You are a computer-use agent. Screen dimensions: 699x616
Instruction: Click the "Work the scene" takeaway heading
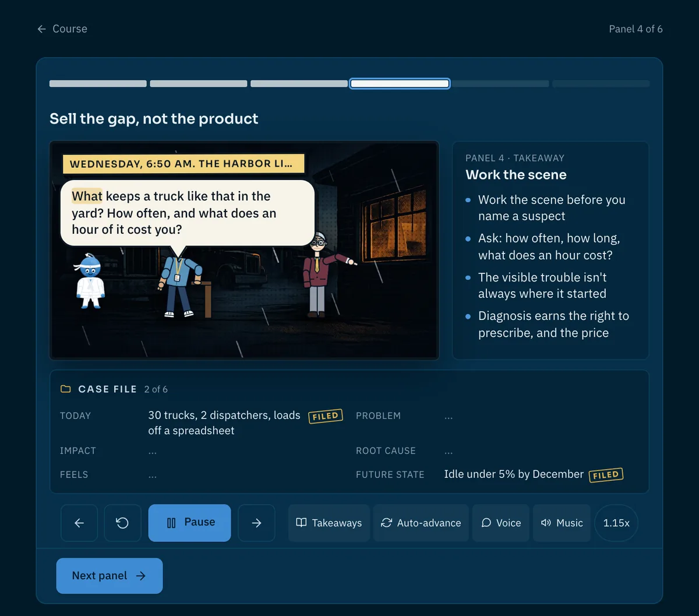[x=516, y=175]
